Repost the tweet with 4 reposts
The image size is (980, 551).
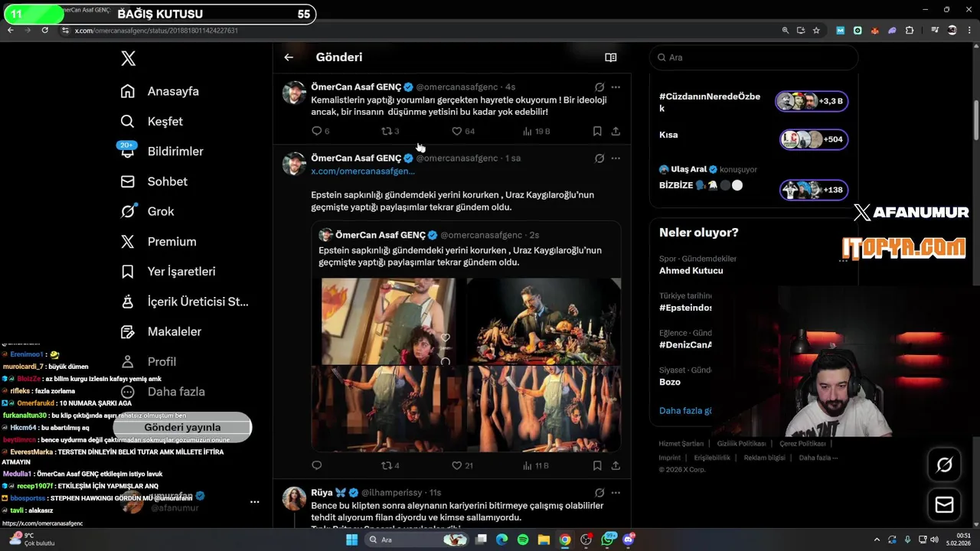point(390,465)
